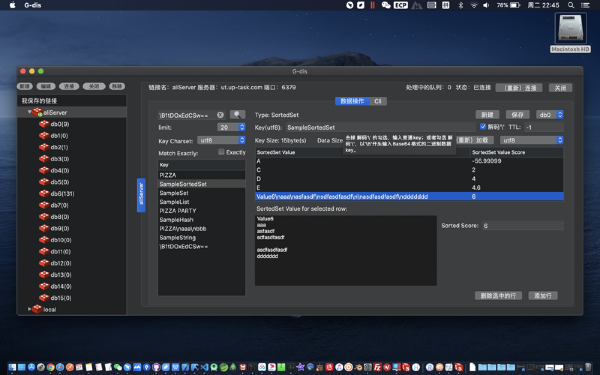The height and width of the screenshot is (375, 600).
Task: Select the SampleString key
Action: (202, 238)
